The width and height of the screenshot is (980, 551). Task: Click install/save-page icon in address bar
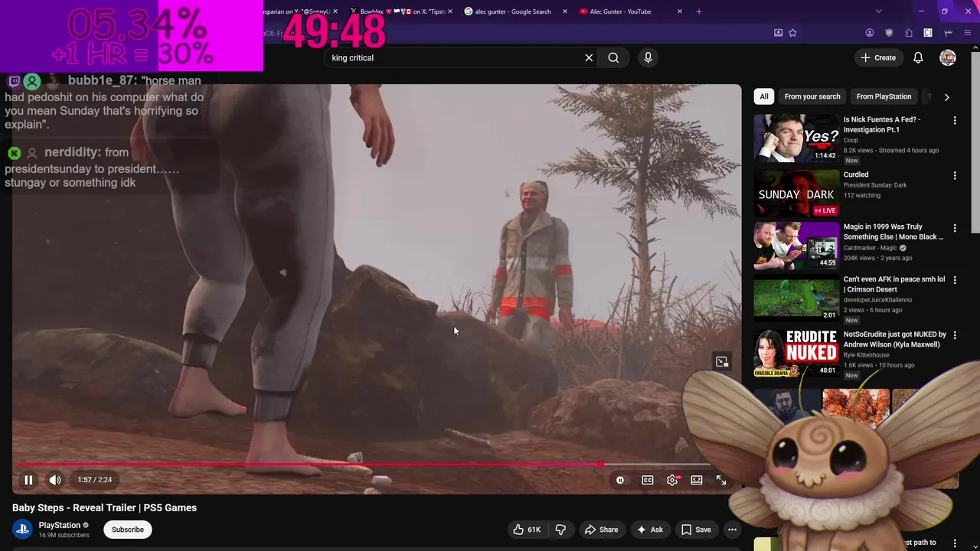[x=778, y=33]
